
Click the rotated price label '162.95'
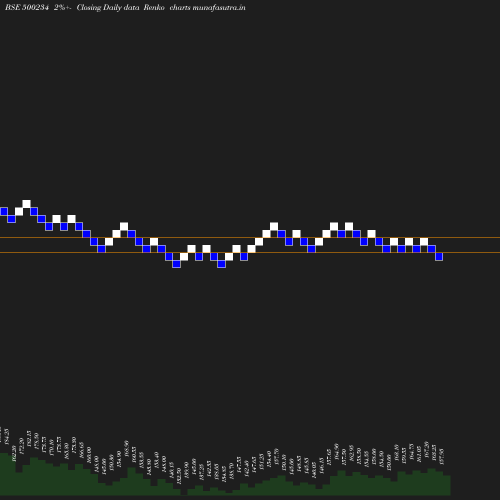[x=351, y=453]
